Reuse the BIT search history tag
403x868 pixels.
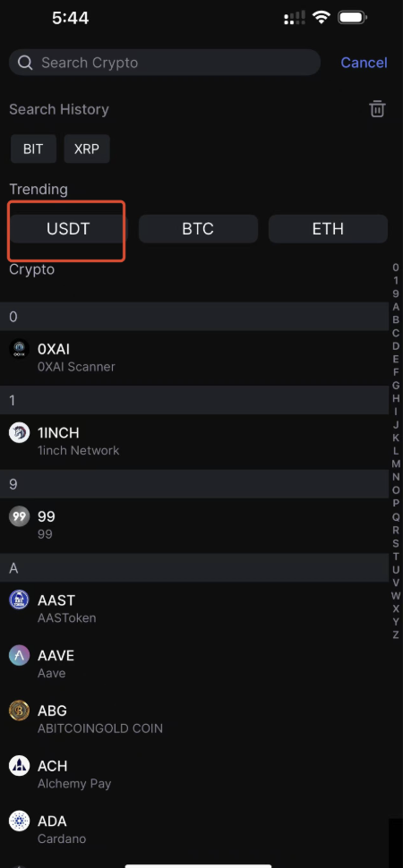point(33,149)
